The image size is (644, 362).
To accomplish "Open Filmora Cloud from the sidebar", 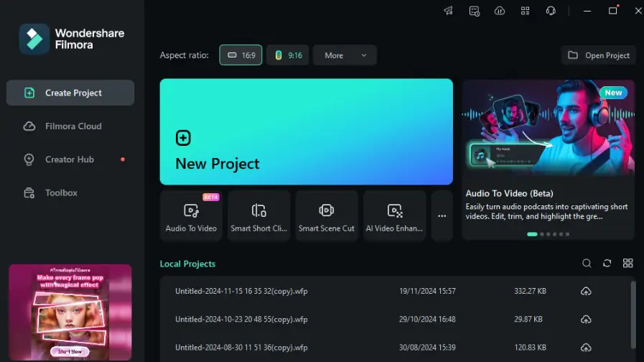I will (x=70, y=126).
